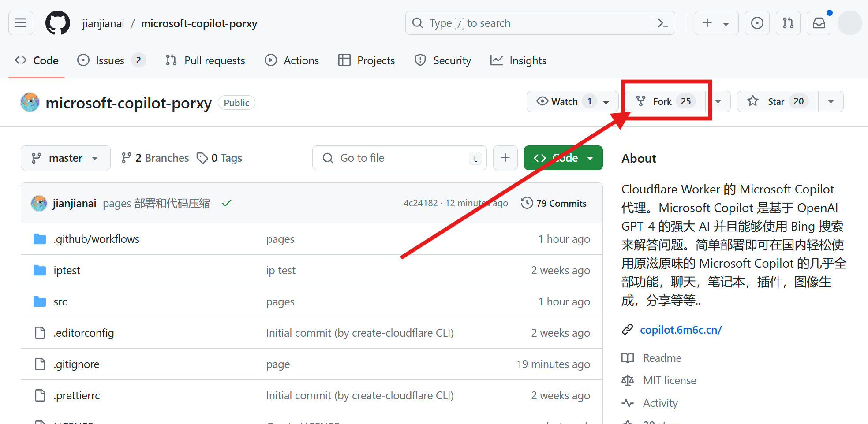Open the src folder

click(60, 301)
